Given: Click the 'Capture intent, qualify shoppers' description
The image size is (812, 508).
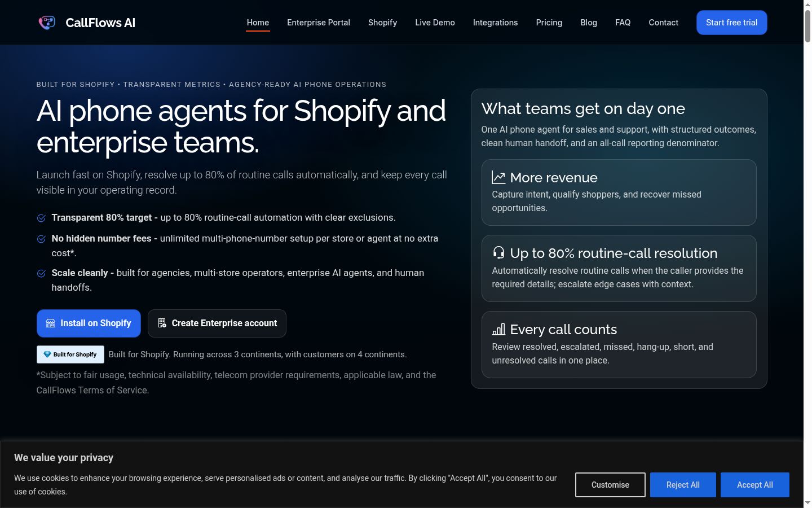Looking at the screenshot, I should (597, 201).
